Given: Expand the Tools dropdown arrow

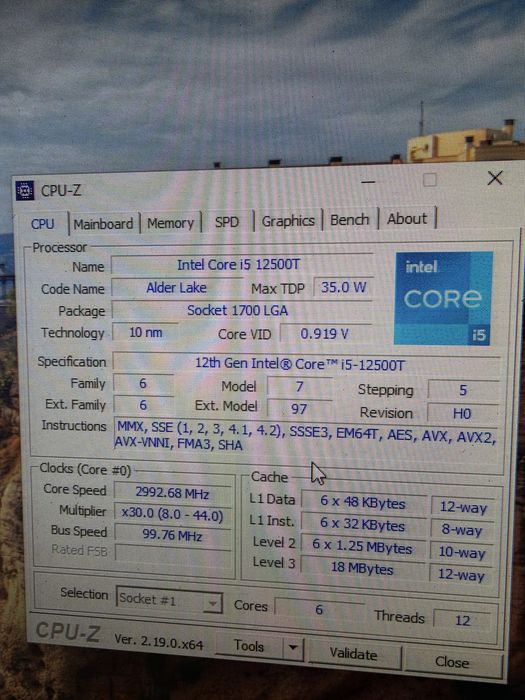Looking at the screenshot, I should point(293,647).
